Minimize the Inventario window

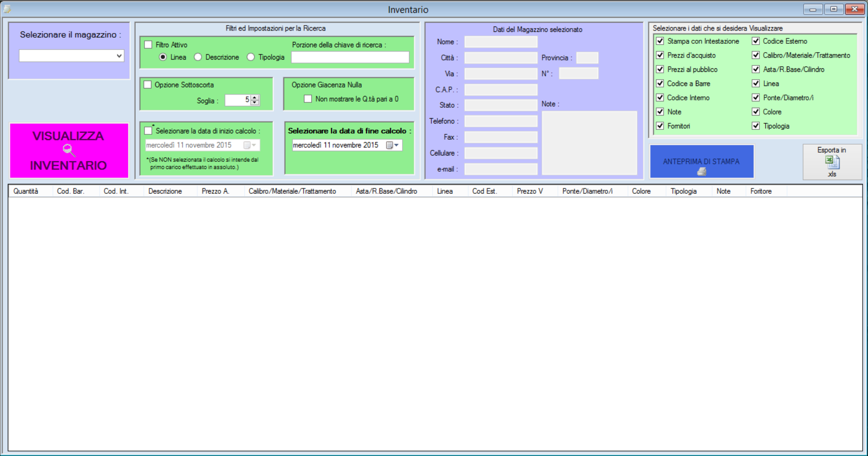tap(813, 9)
